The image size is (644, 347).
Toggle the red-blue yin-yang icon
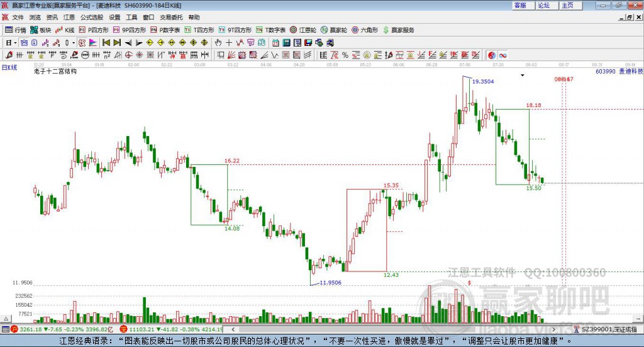[x=492, y=55]
